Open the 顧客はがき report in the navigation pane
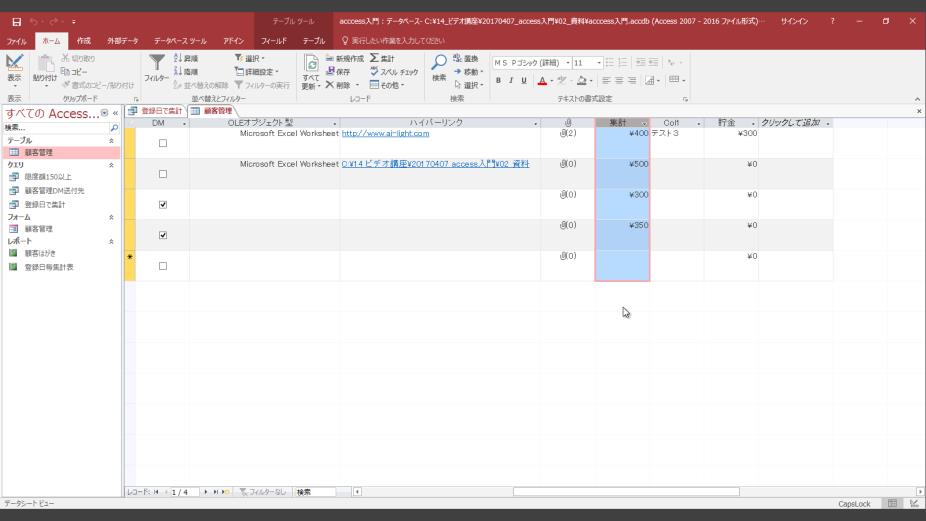 tap(40, 253)
